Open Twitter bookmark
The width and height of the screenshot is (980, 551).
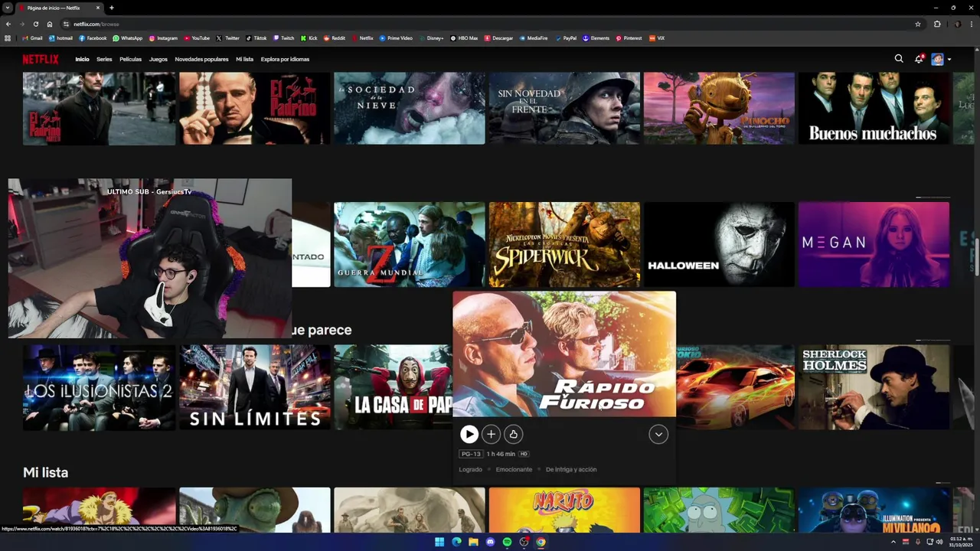pos(227,37)
